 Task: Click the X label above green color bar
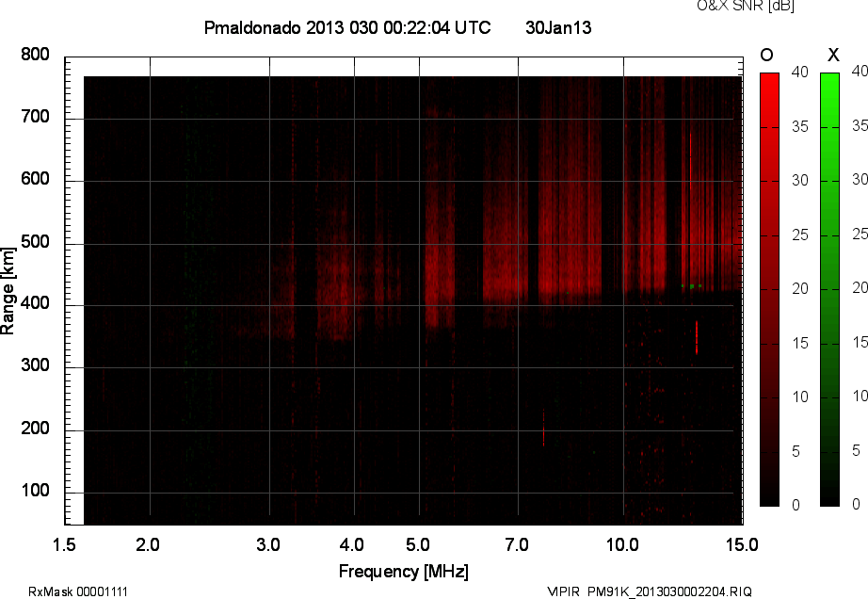(x=832, y=55)
